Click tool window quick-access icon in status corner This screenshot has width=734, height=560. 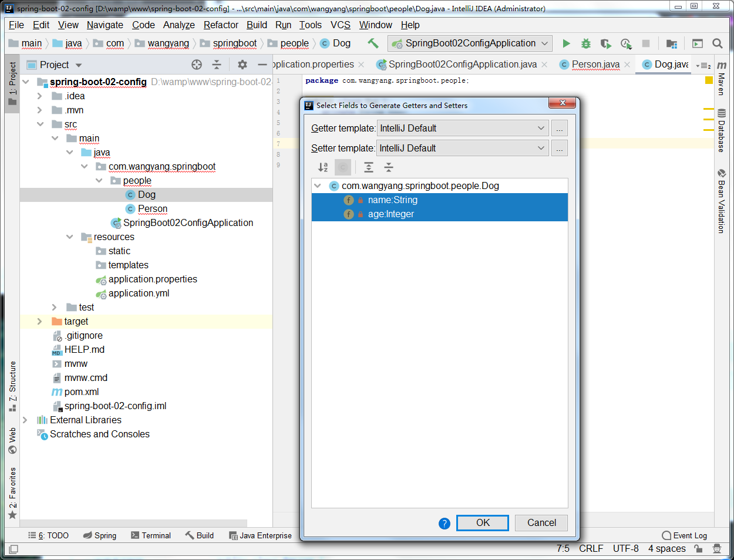pyautogui.click(x=13, y=549)
